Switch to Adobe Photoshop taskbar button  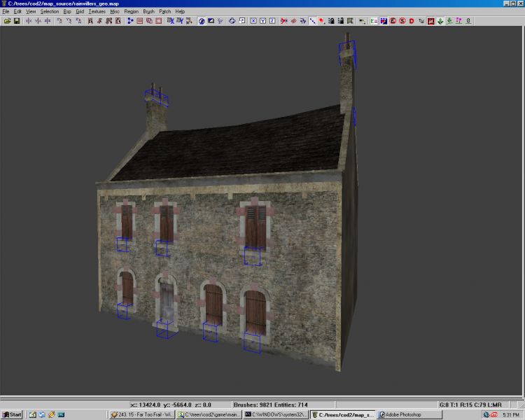[x=409, y=414]
